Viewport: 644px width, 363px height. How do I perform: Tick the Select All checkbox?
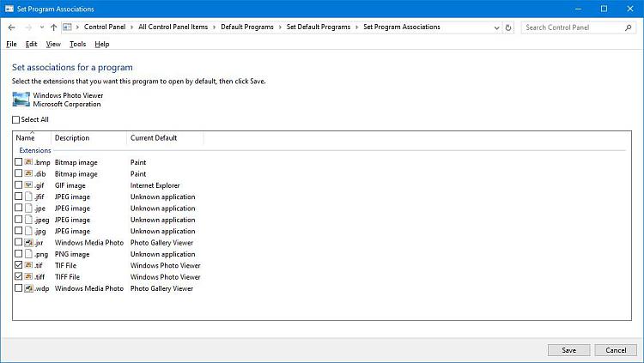click(x=15, y=119)
